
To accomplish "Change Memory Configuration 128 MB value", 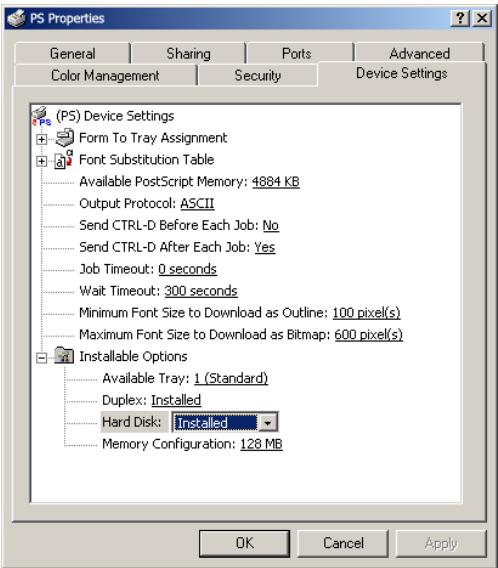I will click(261, 444).
